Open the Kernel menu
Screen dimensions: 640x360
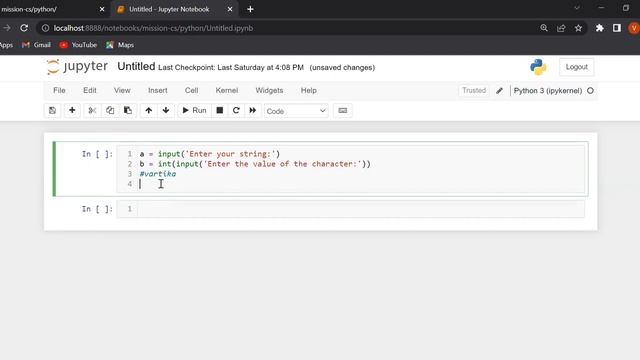[x=227, y=91]
